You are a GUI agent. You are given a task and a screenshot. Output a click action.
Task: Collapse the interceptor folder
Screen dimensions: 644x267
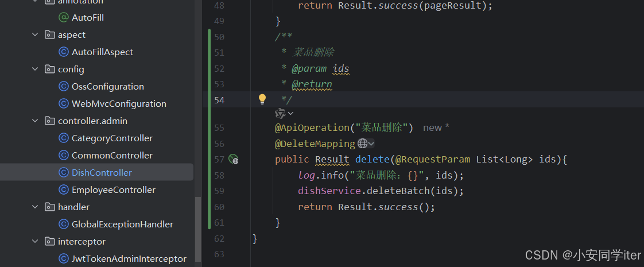coord(35,242)
